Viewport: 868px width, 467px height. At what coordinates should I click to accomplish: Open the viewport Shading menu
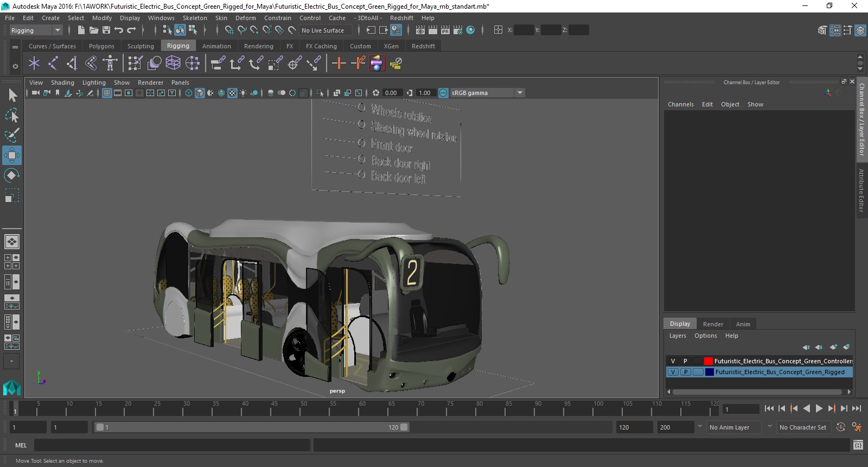point(62,83)
